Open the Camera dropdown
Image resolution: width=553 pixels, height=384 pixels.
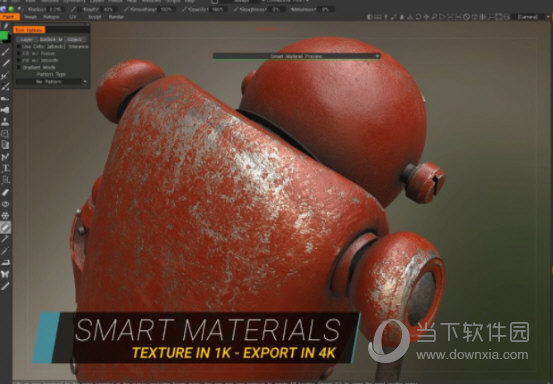(533, 17)
